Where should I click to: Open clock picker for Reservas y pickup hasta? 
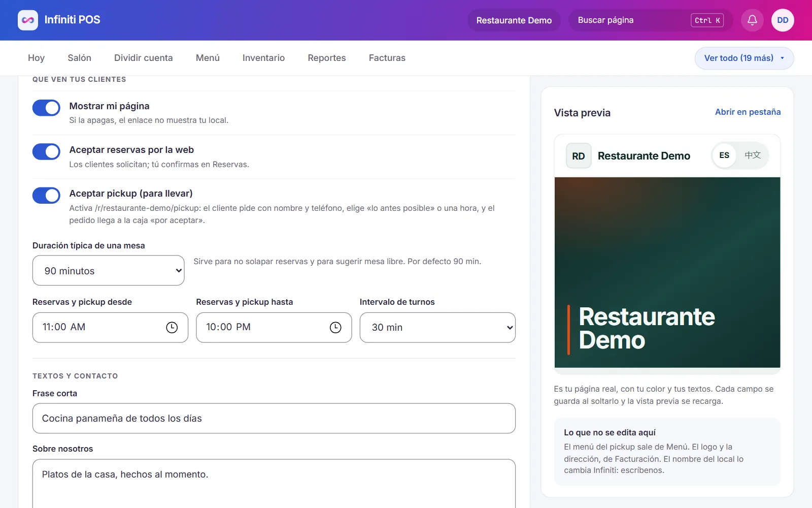(x=335, y=328)
